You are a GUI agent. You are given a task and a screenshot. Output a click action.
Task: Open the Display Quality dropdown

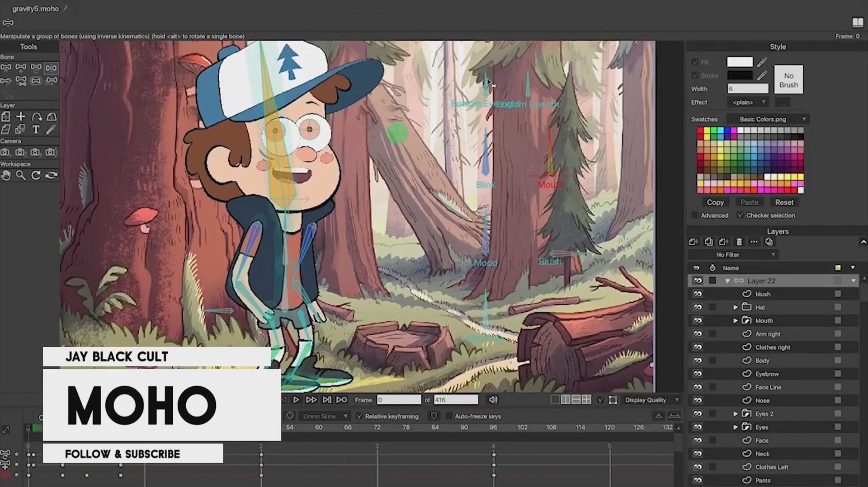tap(651, 400)
